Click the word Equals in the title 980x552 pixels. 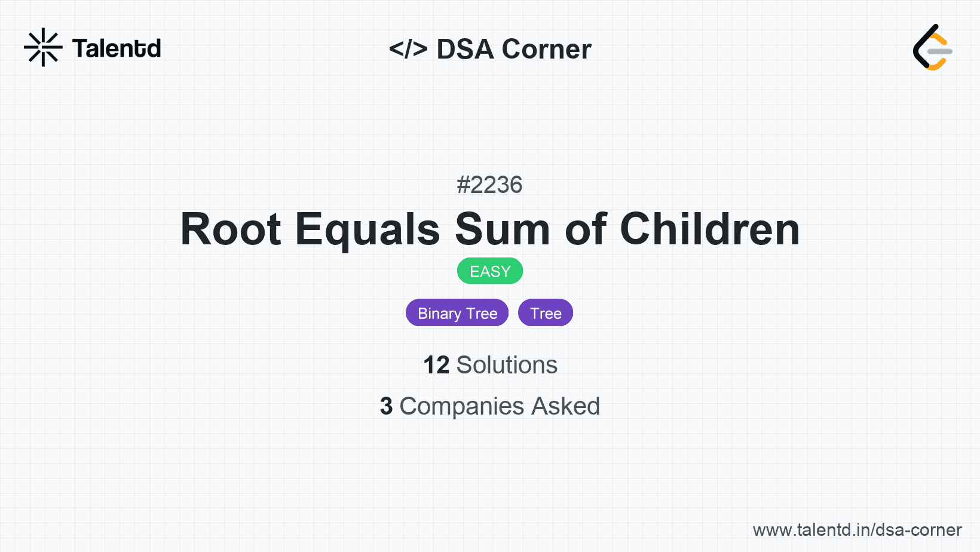click(x=367, y=229)
